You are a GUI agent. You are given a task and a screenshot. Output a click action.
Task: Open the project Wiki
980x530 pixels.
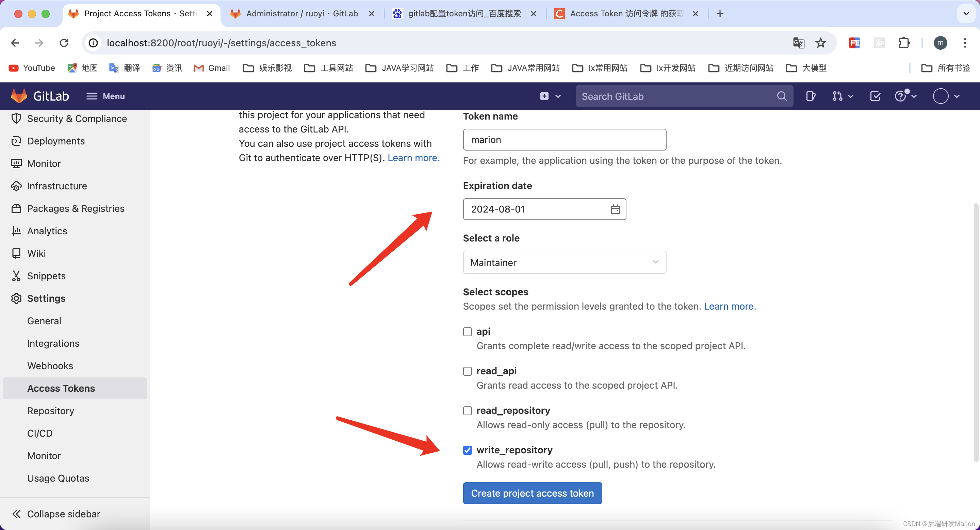(x=37, y=253)
